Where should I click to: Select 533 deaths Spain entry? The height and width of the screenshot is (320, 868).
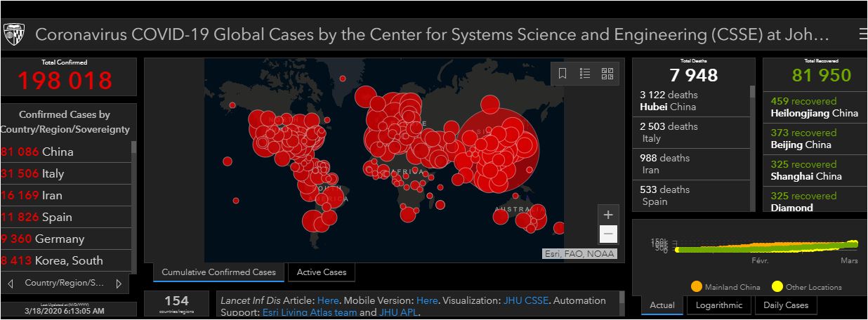pos(692,195)
